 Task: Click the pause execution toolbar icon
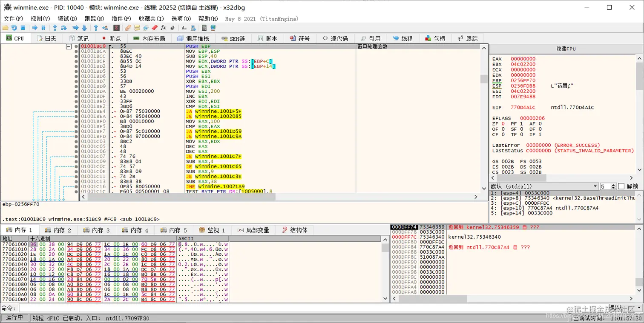click(43, 28)
